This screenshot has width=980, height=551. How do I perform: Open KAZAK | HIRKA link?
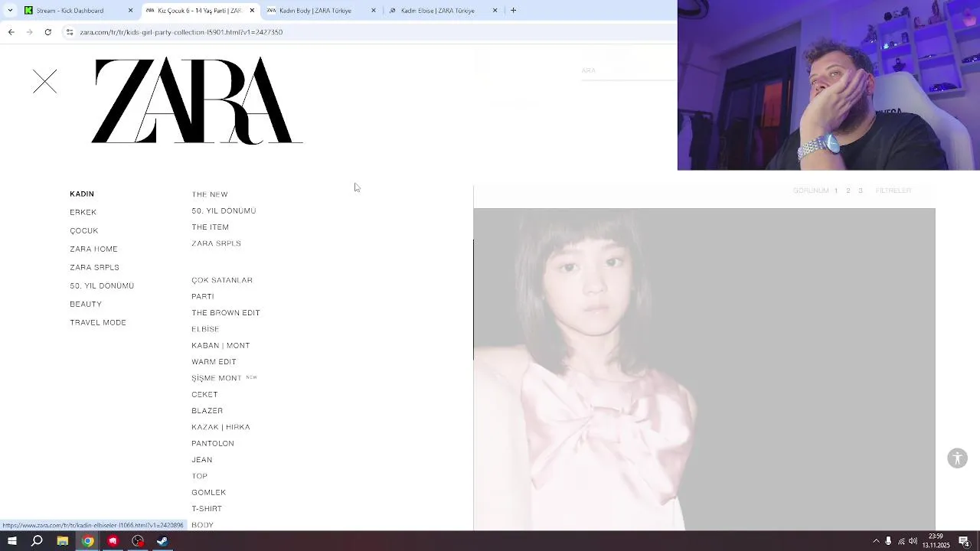click(x=220, y=427)
